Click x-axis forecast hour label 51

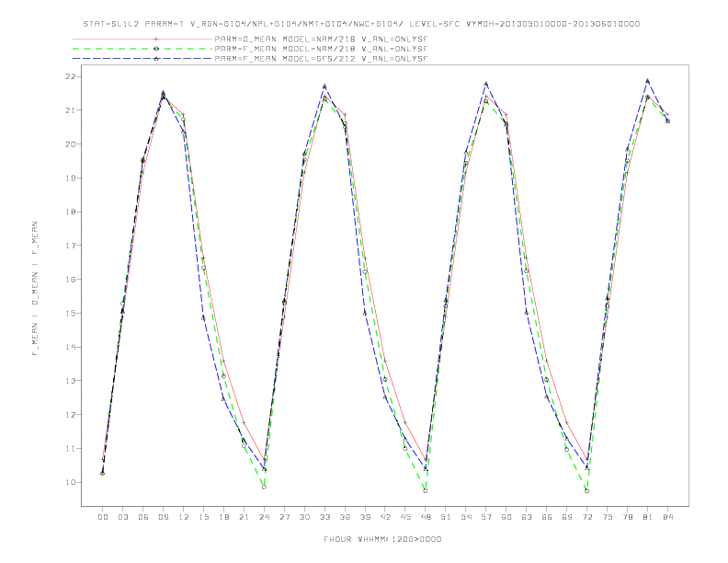coord(446,517)
